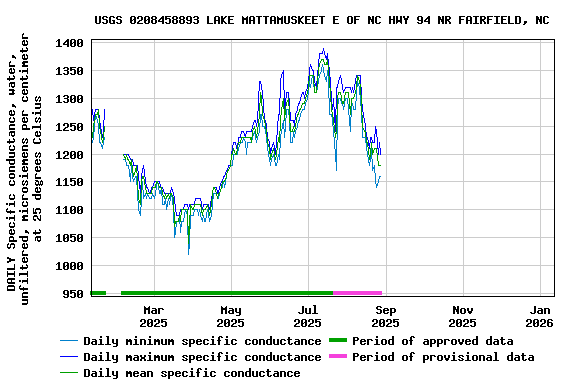Click 'Period of approved data' legend text
This screenshot has height=384, width=576.
(433, 341)
